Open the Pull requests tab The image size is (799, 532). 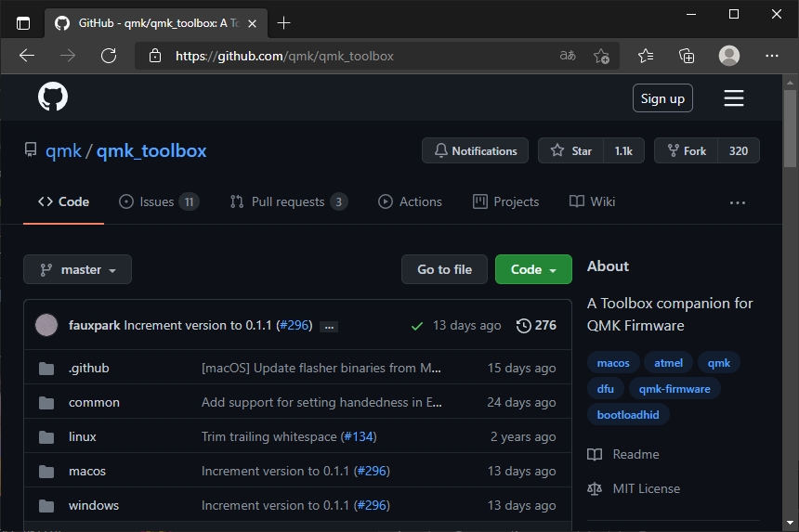pos(288,201)
